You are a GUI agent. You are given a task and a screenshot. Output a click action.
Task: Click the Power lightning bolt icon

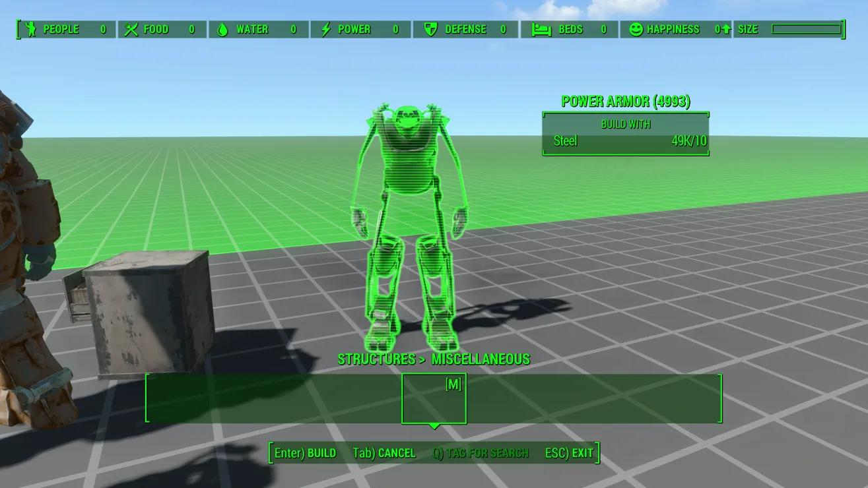tap(325, 29)
